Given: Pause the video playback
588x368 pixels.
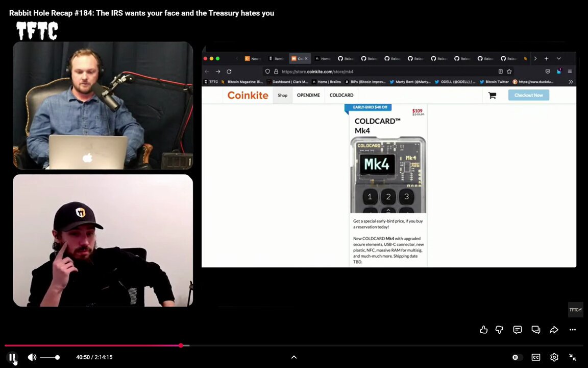Looking at the screenshot, I should (x=12, y=357).
